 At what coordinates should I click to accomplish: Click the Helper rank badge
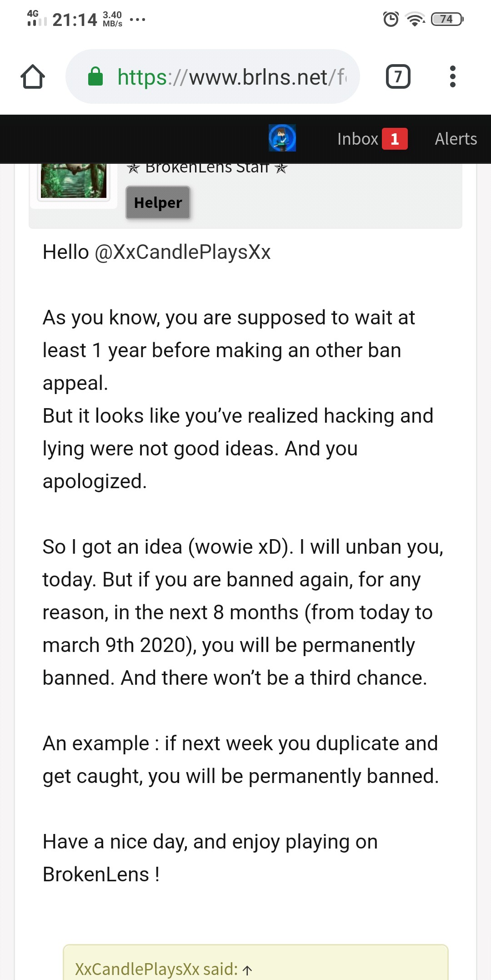(x=158, y=202)
